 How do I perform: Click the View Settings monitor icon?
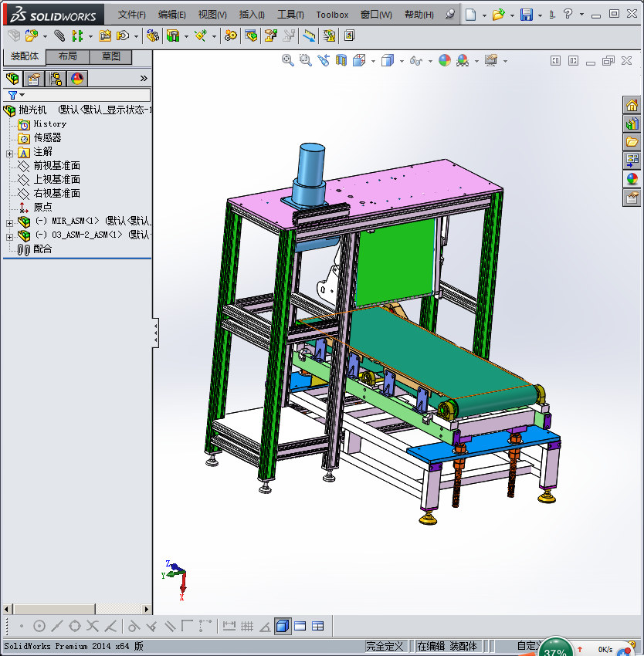[491, 61]
